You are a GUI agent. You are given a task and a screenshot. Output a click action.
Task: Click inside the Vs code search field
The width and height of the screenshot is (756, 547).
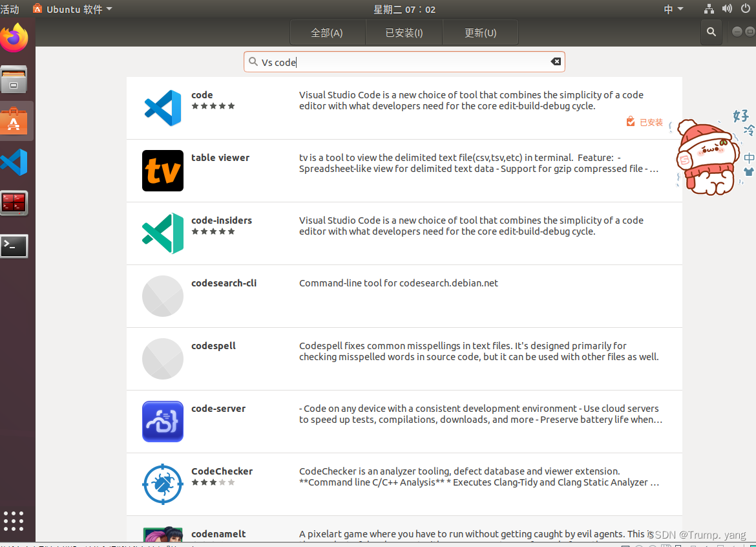pyautogui.click(x=388, y=61)
